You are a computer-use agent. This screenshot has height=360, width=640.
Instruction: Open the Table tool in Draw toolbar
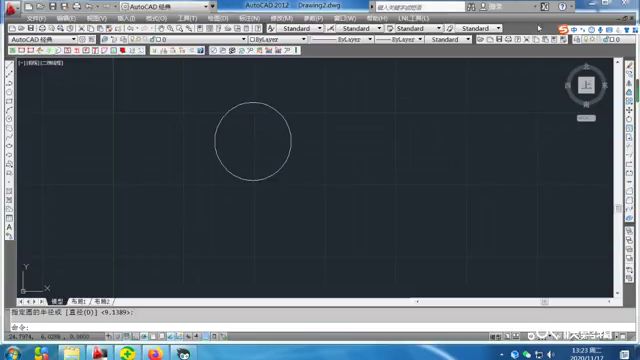tap(9, 218)
